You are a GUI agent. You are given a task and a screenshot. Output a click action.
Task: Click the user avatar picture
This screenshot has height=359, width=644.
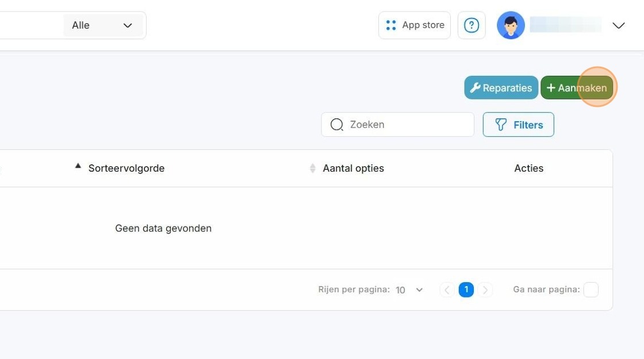tap(511, 25)
